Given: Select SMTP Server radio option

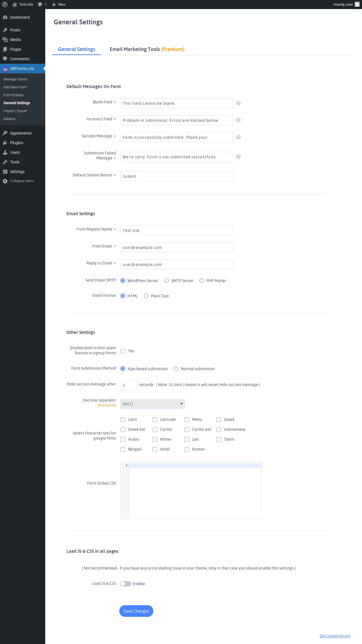Looking at the screenshot, I should pos(167,281).
